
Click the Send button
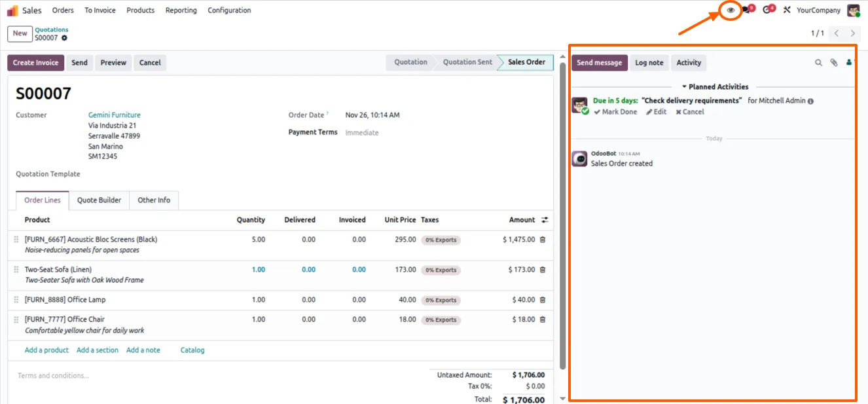pyautogui.click(x=79, y=63)
